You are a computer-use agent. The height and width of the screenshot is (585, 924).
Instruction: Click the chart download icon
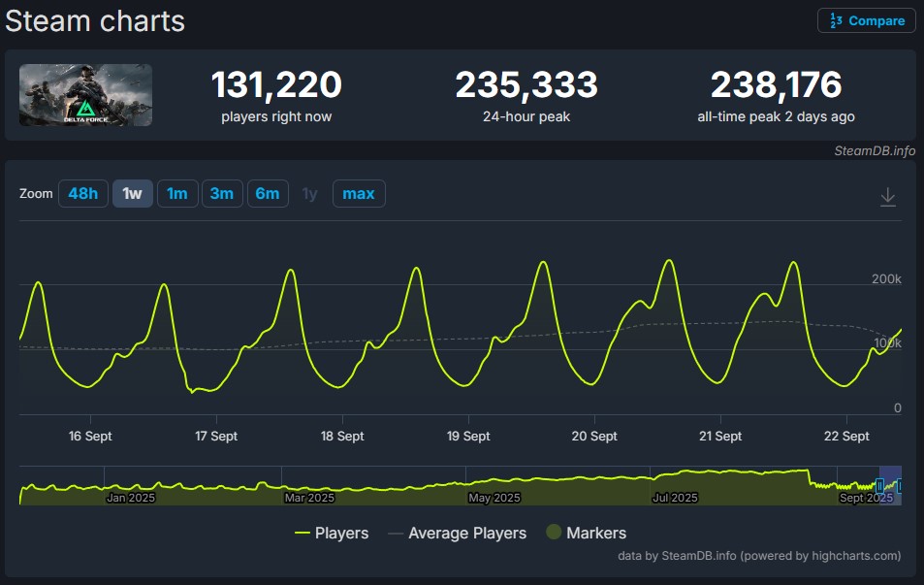coord(887,197)
